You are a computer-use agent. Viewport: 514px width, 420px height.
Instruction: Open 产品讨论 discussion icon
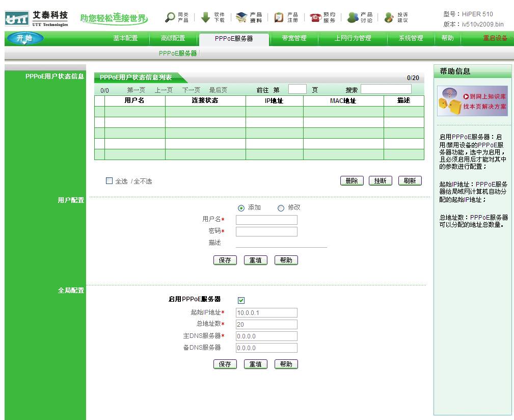click(x=353, y=18)
